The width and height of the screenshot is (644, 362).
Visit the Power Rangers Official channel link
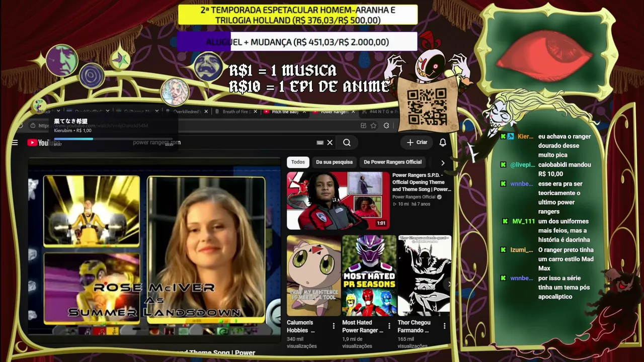click(x=414, y=197)
